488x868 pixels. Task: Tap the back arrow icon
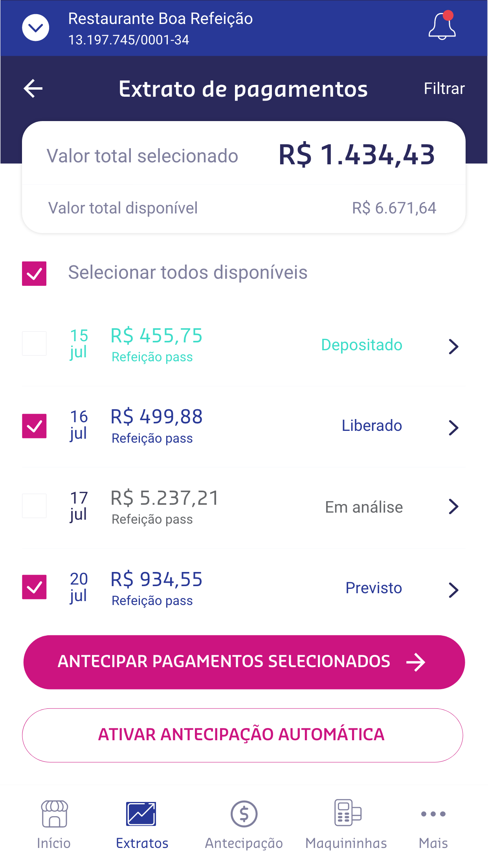coord(33,88)
